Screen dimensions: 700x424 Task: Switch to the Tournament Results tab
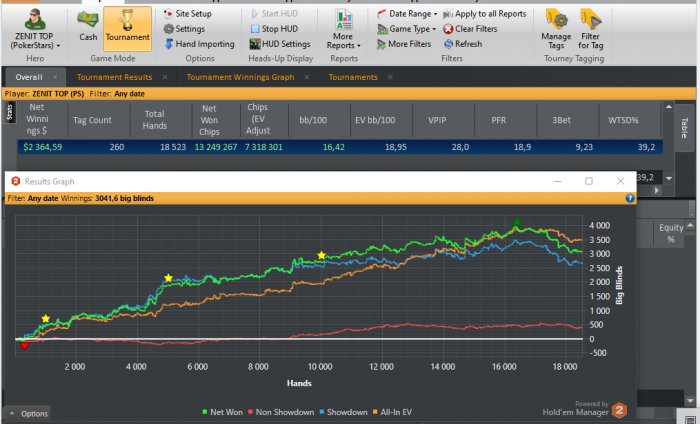[114, 77]
